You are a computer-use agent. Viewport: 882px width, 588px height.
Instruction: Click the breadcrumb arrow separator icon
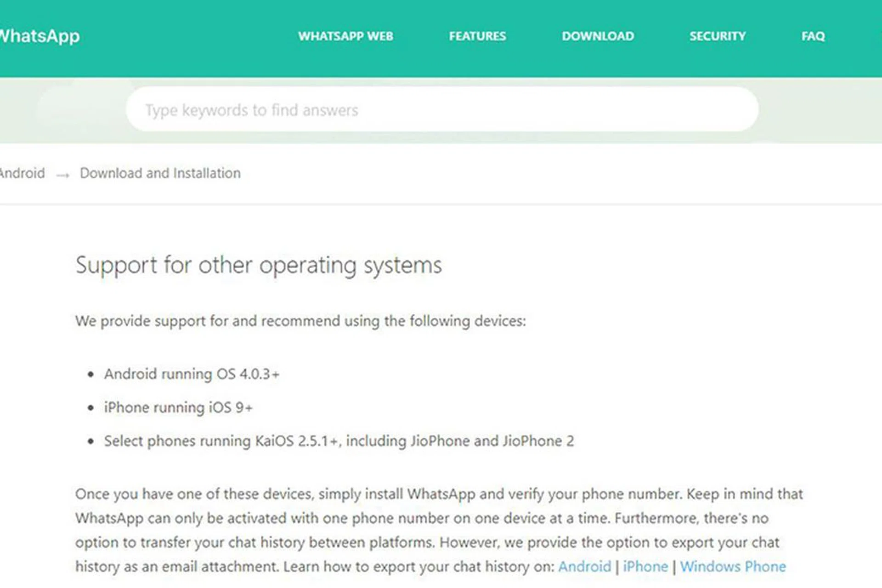tap(62, 175)
